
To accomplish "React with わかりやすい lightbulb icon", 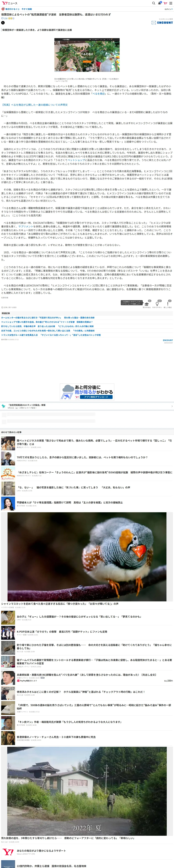I will [157, 304].
